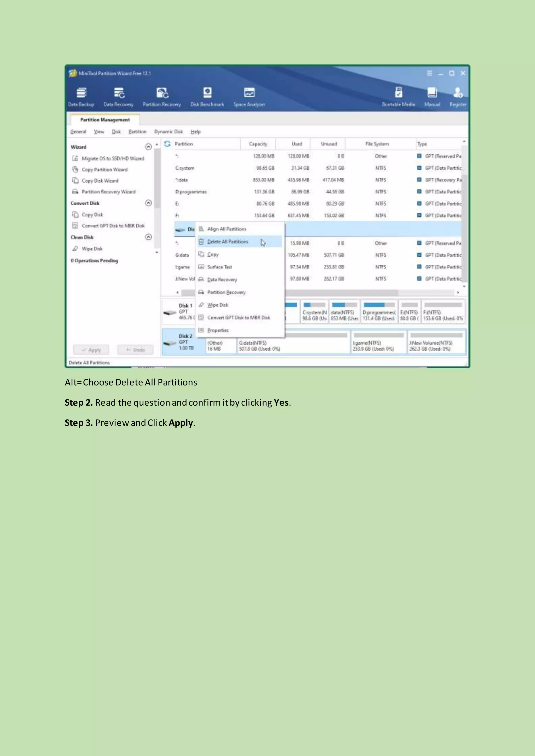This screenshot has height=756, width=535.
Task: Select Disk 2 in disk map
Action: click(183, 342)
